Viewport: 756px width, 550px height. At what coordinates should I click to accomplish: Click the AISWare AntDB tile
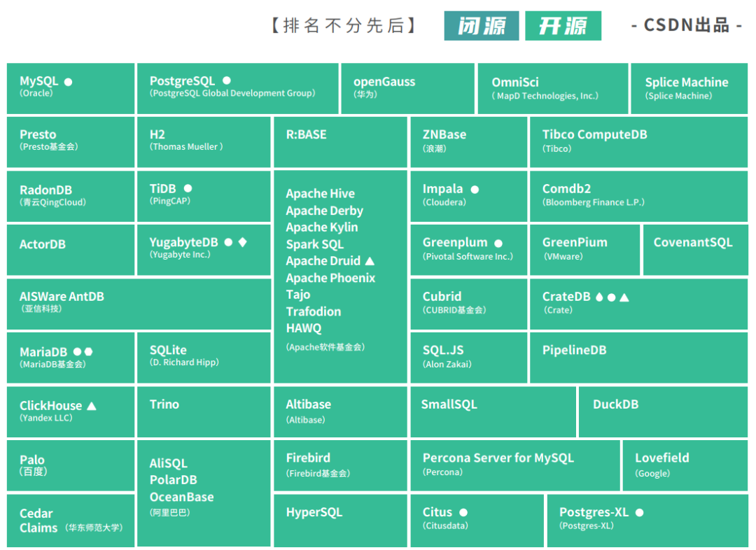tap(139, 304)
